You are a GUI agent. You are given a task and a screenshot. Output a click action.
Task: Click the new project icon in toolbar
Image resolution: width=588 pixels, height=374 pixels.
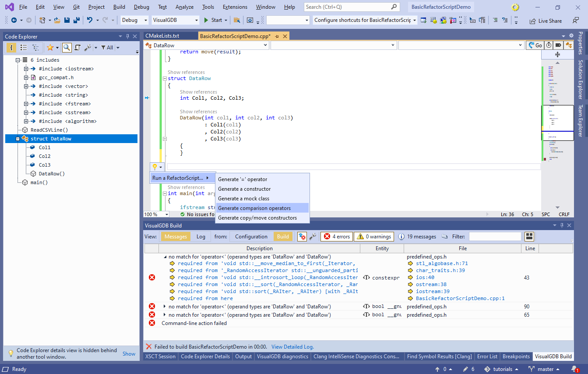pos(42,20)
